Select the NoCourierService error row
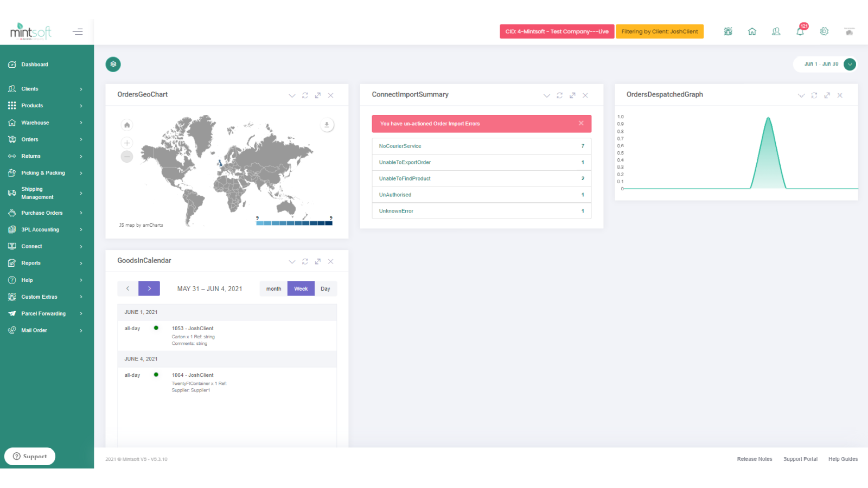Viewport: 868px width, 488px height. [481, 146]
